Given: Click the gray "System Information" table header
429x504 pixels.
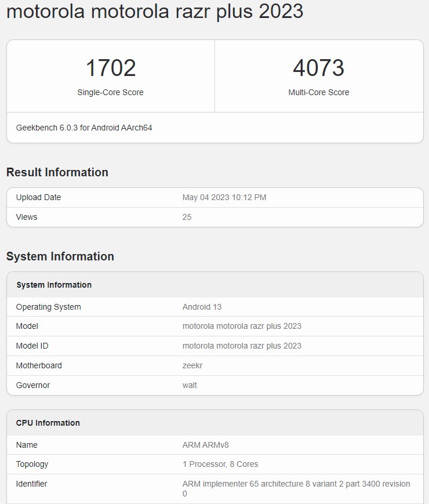Looking at the screenshot, I should coord(54,285).
